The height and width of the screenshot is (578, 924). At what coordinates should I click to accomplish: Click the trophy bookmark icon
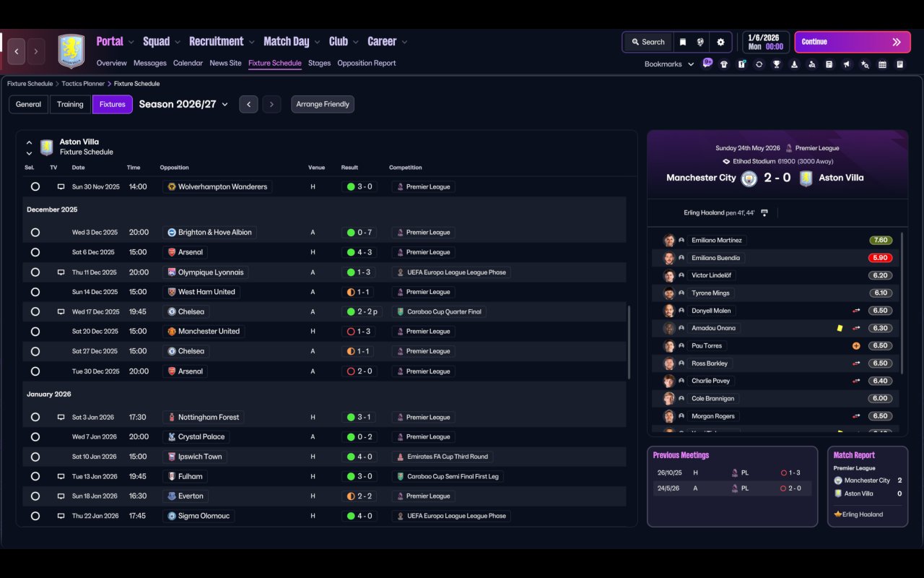[x=777, y=64]
